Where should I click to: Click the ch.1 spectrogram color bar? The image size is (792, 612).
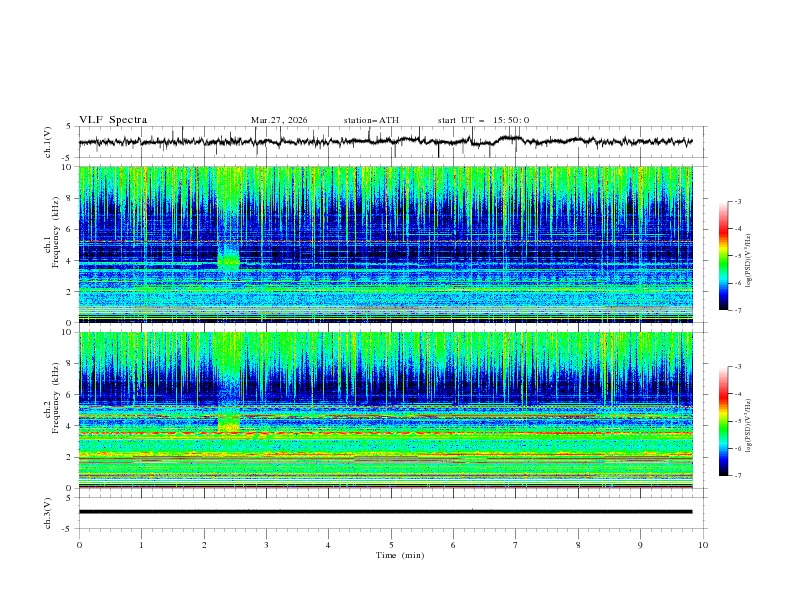click(x=723, y=256)
